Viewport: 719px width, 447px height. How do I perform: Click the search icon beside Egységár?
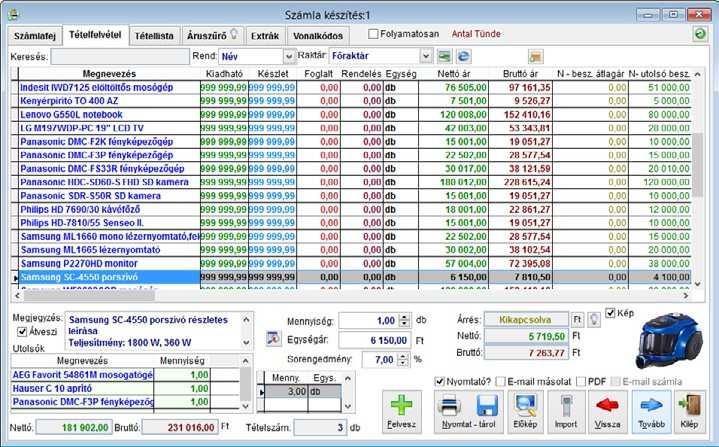pos(273,339)
